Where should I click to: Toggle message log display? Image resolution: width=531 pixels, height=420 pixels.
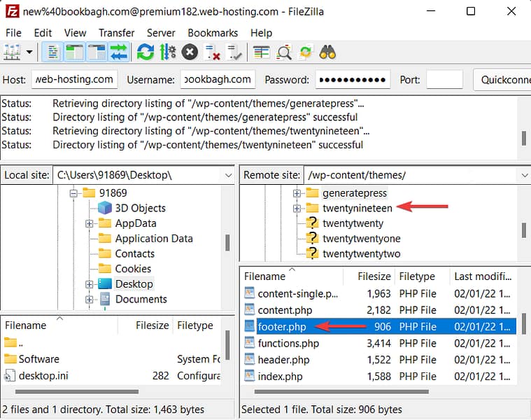tap(52, 52)
